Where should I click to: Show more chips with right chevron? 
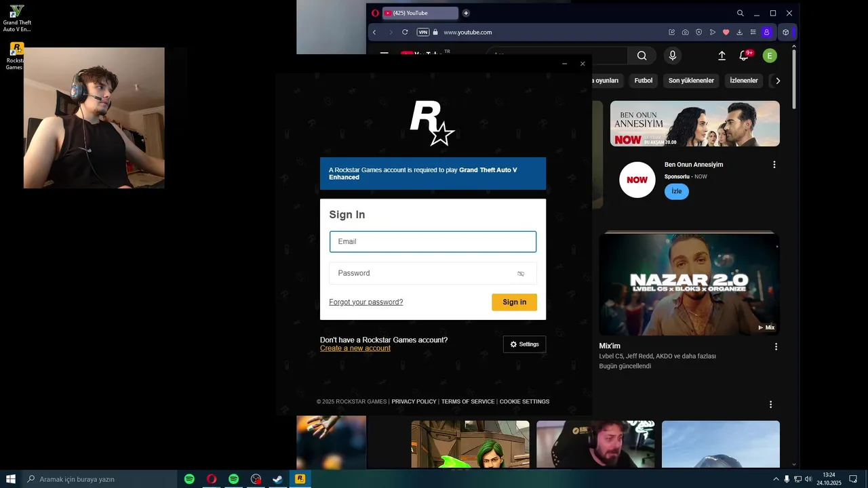[778, 81]
